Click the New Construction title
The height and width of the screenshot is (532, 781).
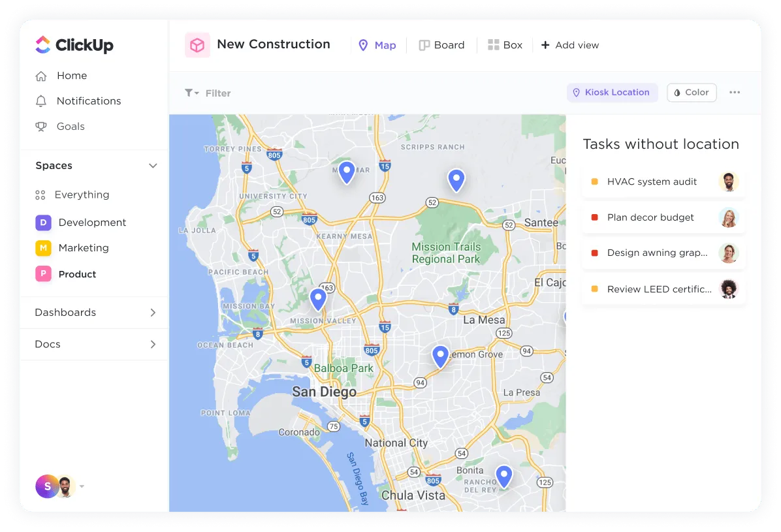[274, 44]
